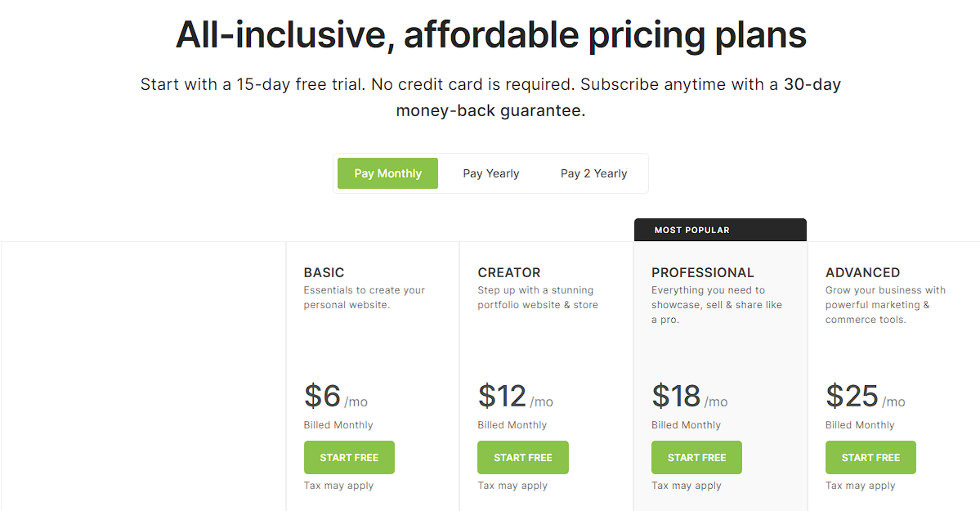Screen dimensions: 980x511
Task: Click the "All-inclusive, affordable pricing plans" headline
Action: pos(490,34)
